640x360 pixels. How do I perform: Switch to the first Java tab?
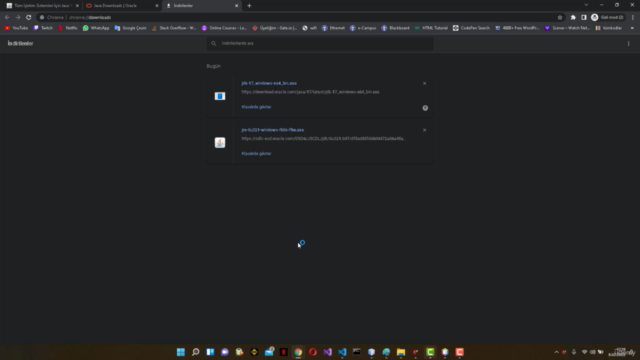point(42,6)
